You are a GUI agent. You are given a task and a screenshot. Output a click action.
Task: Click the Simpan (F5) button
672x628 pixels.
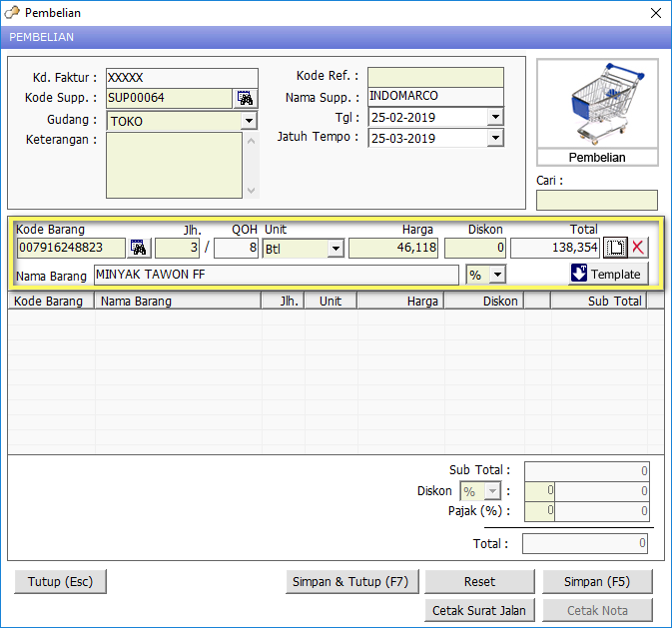coord(597,581)
